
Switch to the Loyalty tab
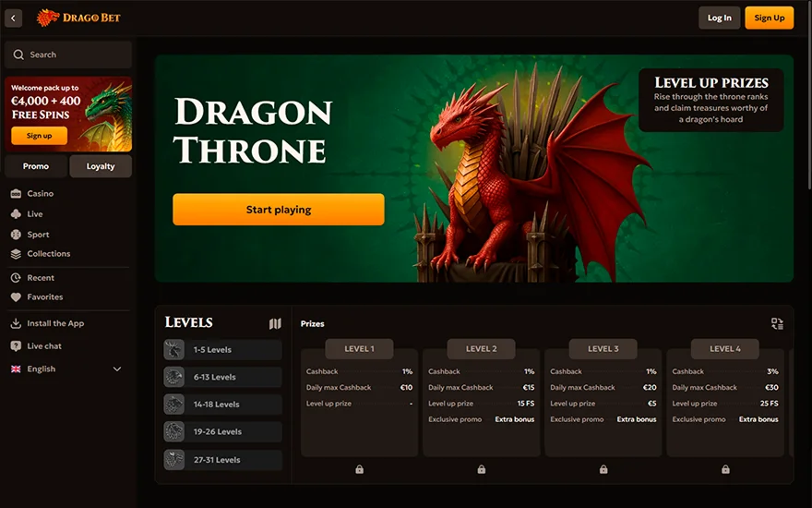(x=101, y=166)
